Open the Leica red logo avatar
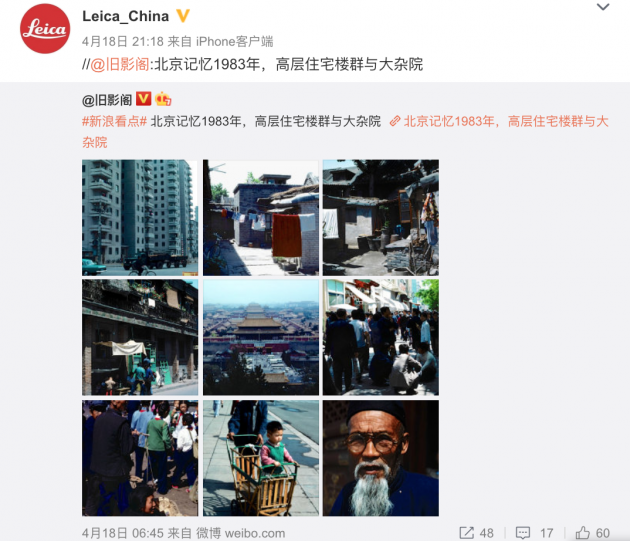This screenshot has width=630, height=541. 45,29
